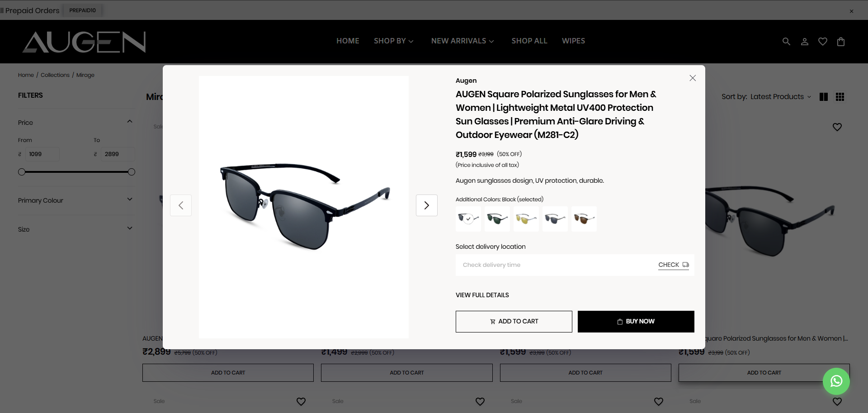Click the price From input field

pyautogui.click(x=42, y=154)
